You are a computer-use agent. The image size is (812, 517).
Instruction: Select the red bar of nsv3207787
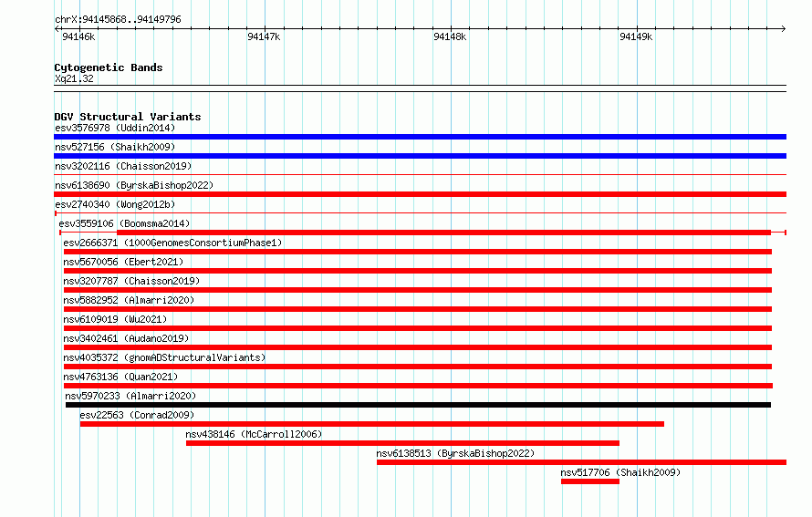tap(417, 290)
